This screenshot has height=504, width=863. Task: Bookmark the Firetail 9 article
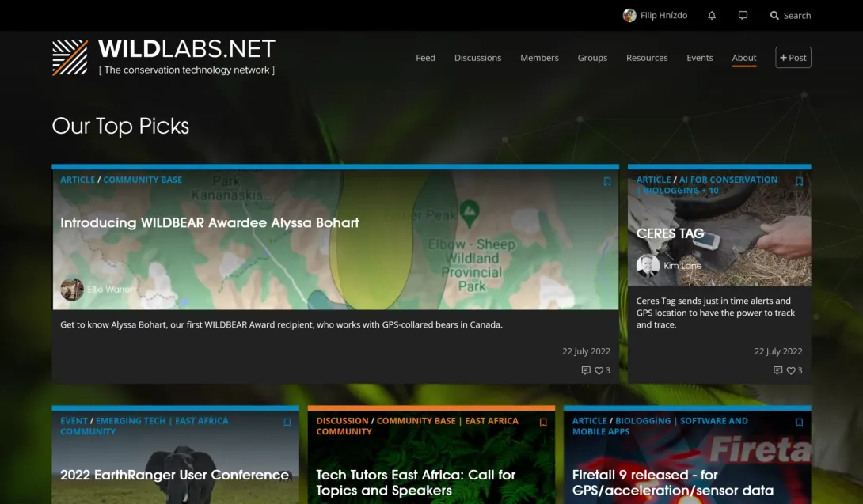pyautogui.click(x=799, y=423)
